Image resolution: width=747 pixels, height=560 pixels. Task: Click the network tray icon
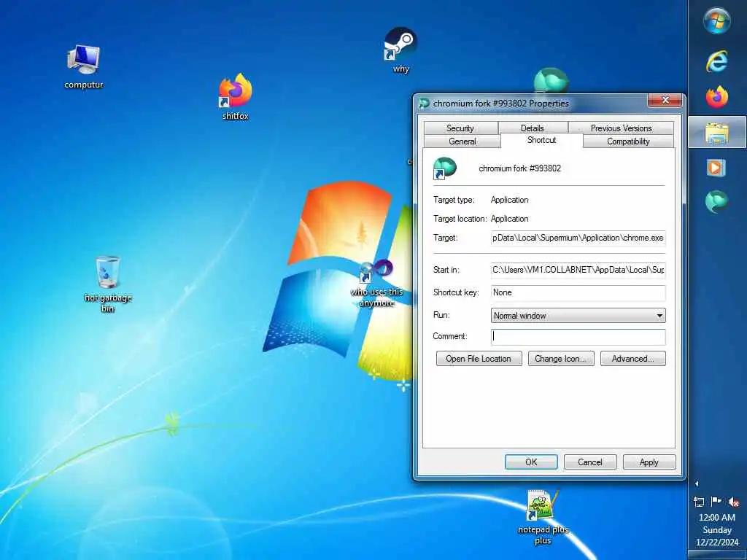[x=699, y=502]
